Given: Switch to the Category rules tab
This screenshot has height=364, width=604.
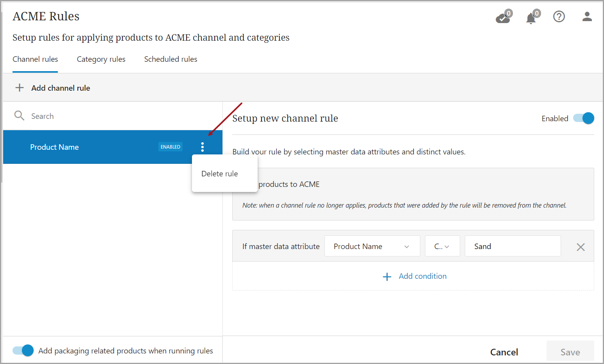Looking at the screenshot, I should coord(101,59).
